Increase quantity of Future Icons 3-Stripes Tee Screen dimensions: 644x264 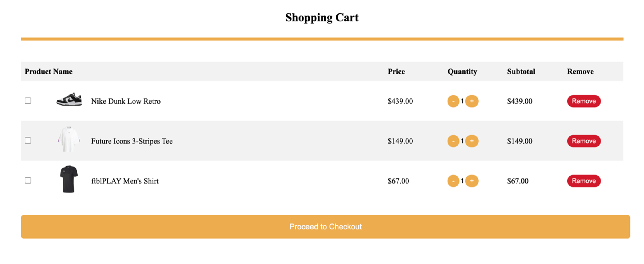pos(472,141)
